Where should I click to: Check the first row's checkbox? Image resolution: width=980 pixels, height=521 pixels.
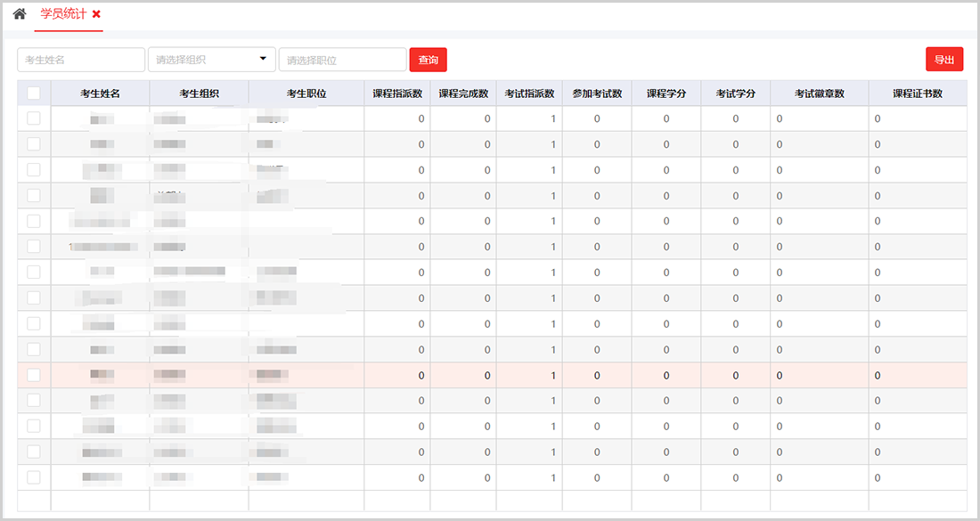click(x=34, y=118)
